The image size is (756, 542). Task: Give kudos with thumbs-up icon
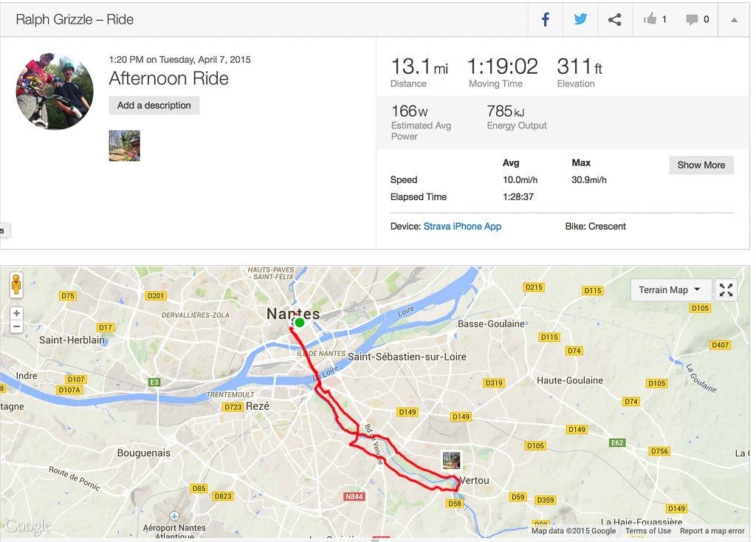pos(650,19)
